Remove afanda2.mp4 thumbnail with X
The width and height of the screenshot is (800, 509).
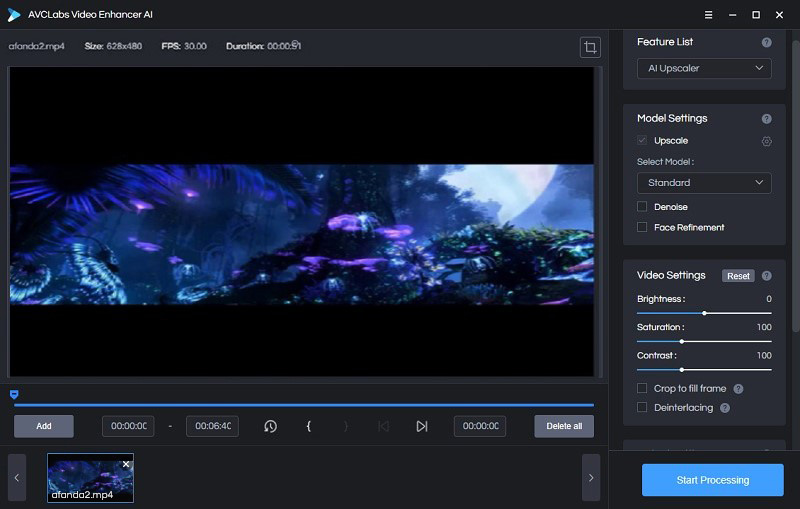(x=126, y=464)
